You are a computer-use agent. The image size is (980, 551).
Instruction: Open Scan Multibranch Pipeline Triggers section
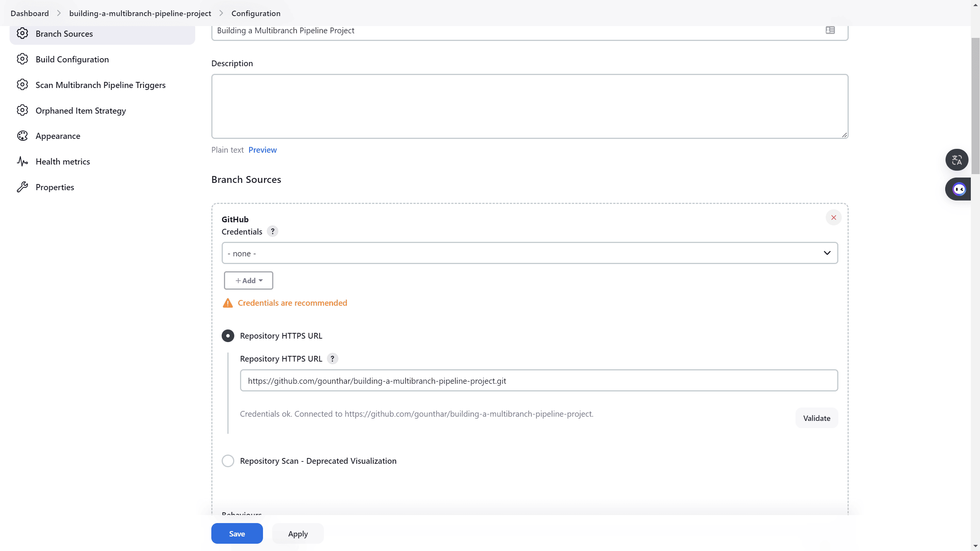[x=100, y=85]
